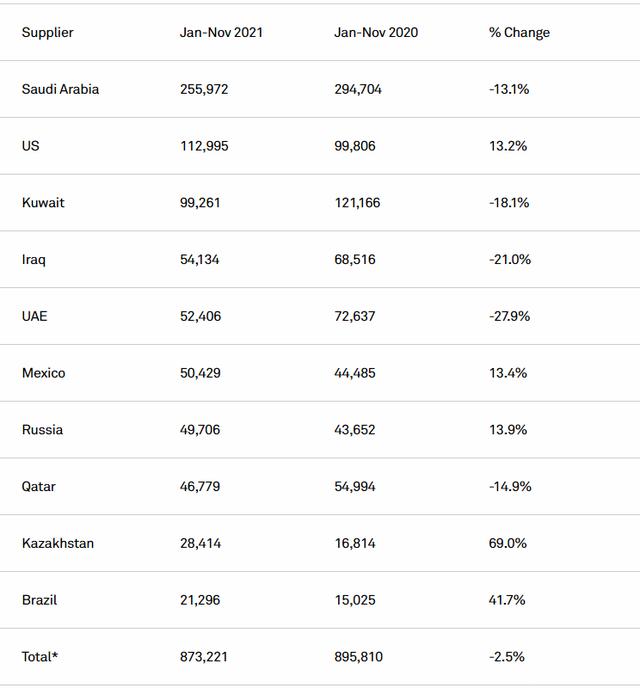Select the Iraq row label
This screenshot has height=688, width=640.
[34, 259]
